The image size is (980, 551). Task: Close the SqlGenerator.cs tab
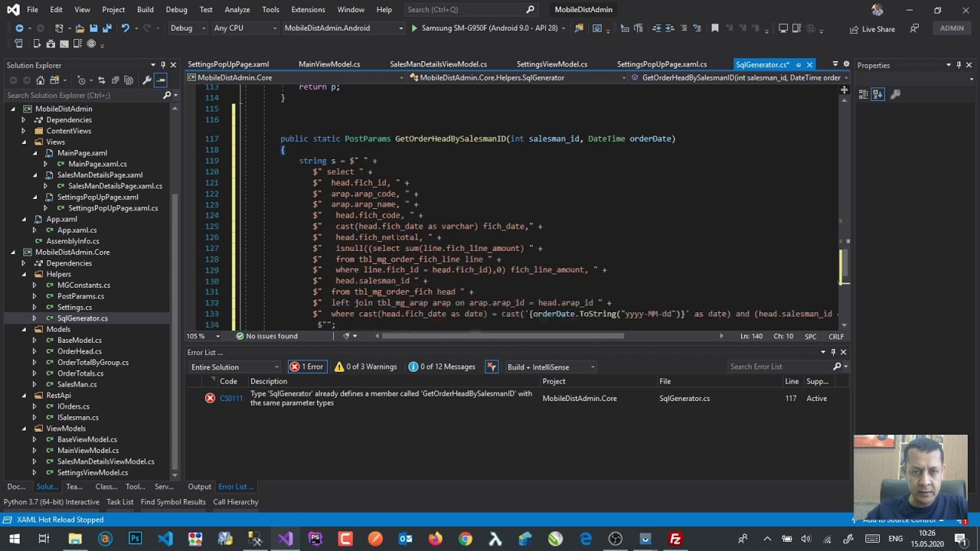(x=809, y=65)
